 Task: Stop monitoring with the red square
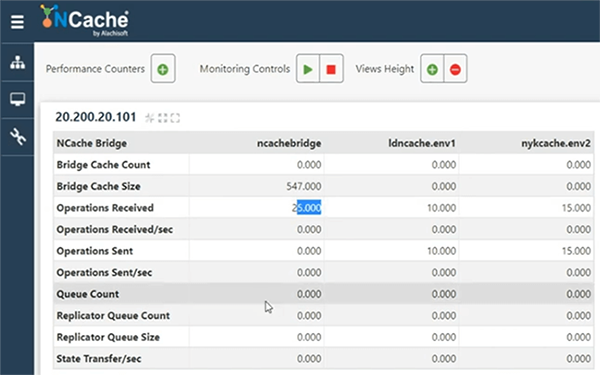(331, 69)
